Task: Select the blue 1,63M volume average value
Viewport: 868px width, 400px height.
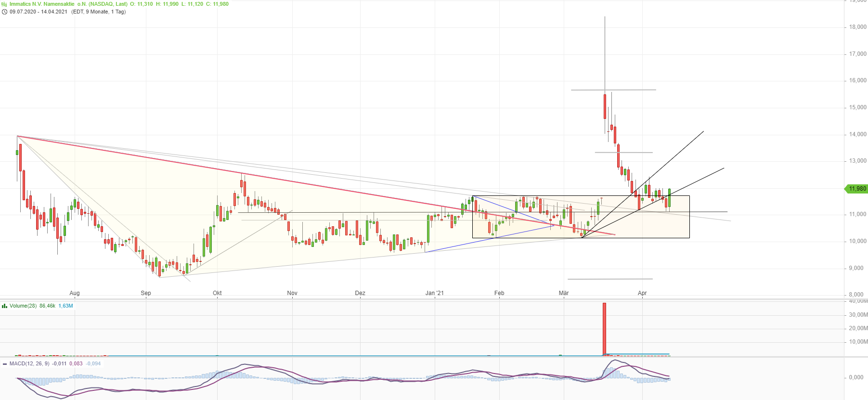Action: click(x=66, y=306)
